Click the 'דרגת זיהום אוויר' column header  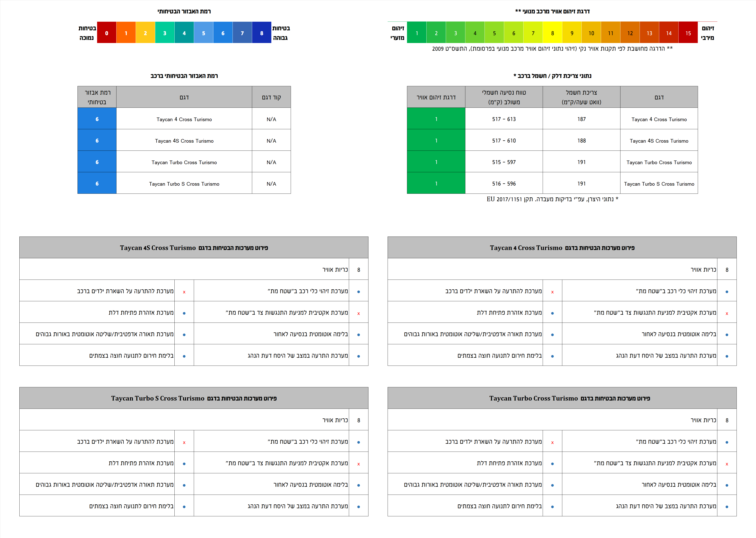tap(436, 97)
